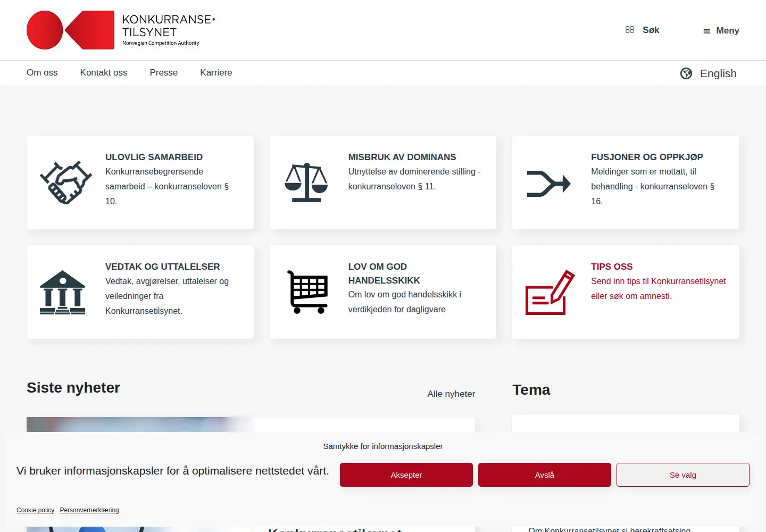Click the Siste nyheter heading
Viewport: 766px width, 532px height.
[73, 388]
